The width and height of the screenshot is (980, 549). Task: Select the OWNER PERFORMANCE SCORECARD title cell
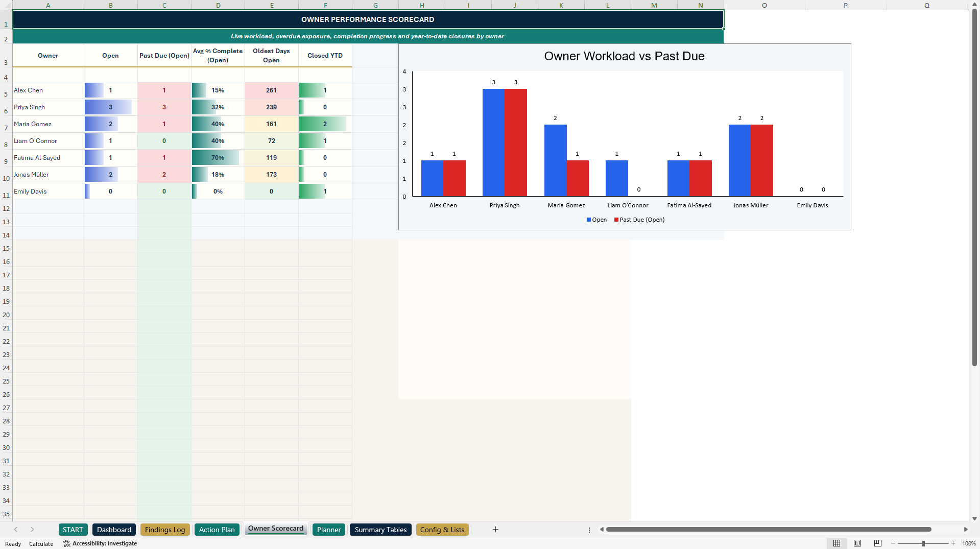click(368, 19)
